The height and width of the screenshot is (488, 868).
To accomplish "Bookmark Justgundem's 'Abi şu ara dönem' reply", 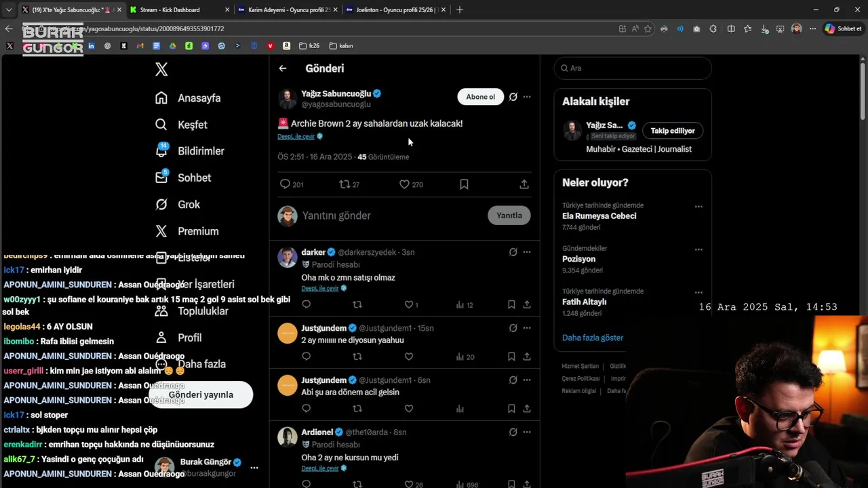I will click(511, 409).
